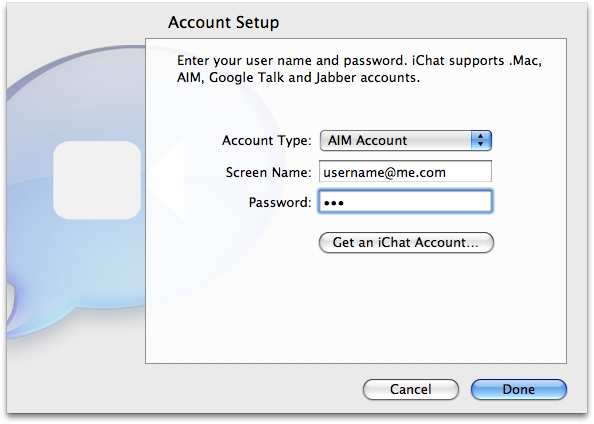Select the AIM Account text in popup
Screen dimensions: 594x424
[367, 141]
